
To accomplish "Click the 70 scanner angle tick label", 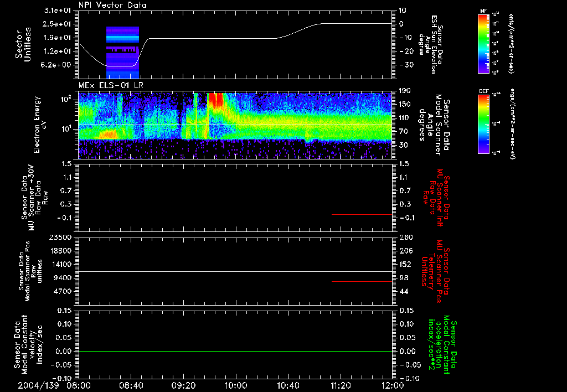I will point(403,132).
